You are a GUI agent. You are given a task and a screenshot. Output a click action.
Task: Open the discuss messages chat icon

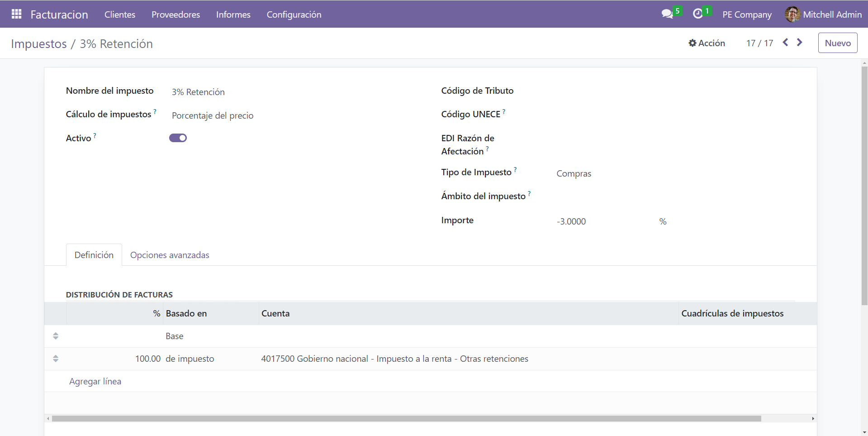tap(667, 14)
